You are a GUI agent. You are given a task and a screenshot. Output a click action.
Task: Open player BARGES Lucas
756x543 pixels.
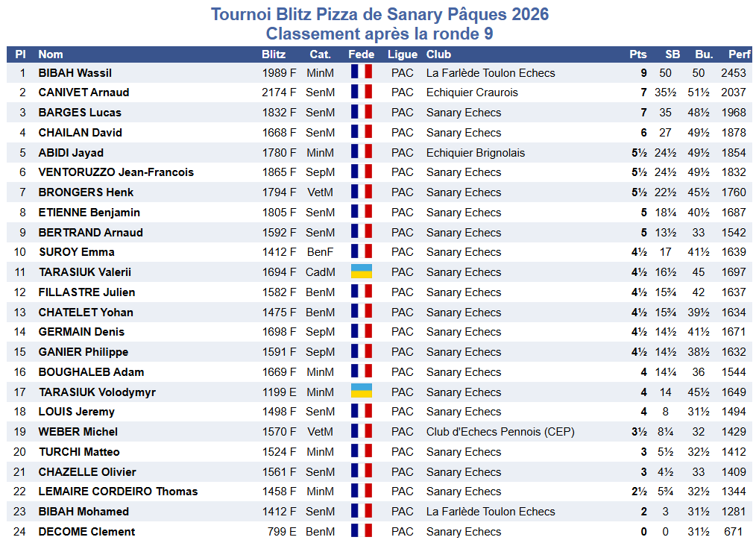coord(80,113)
